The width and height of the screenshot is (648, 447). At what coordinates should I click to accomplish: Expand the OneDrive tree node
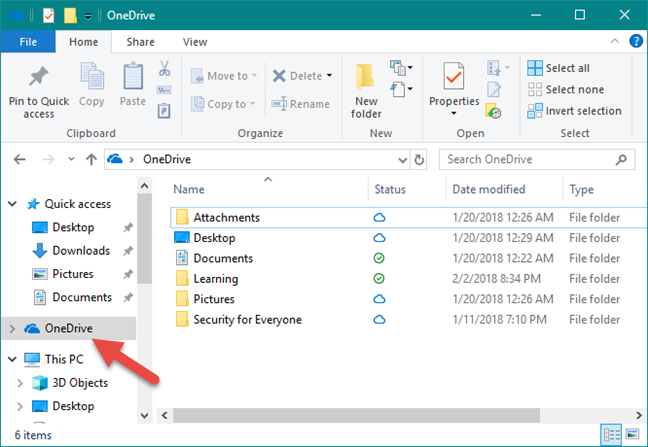[11, 328]
